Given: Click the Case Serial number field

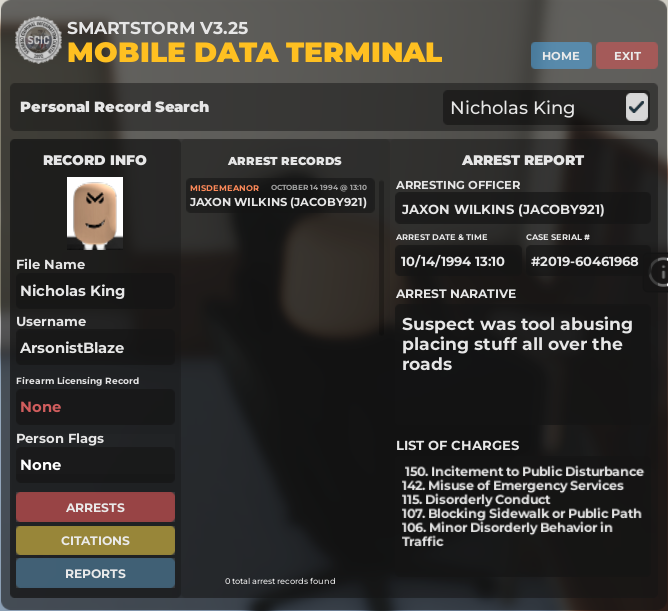Looking at the screenshot, I should coord(587,262).
